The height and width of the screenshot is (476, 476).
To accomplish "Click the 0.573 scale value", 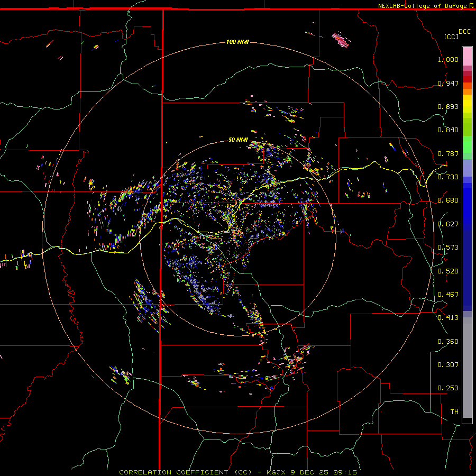I will [x=448, y=248].
